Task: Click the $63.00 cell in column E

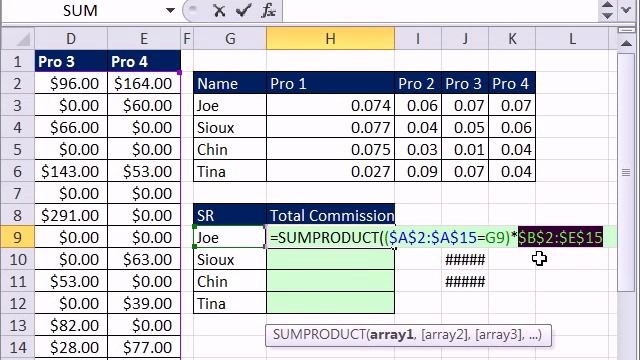Action: pos(144,259)
